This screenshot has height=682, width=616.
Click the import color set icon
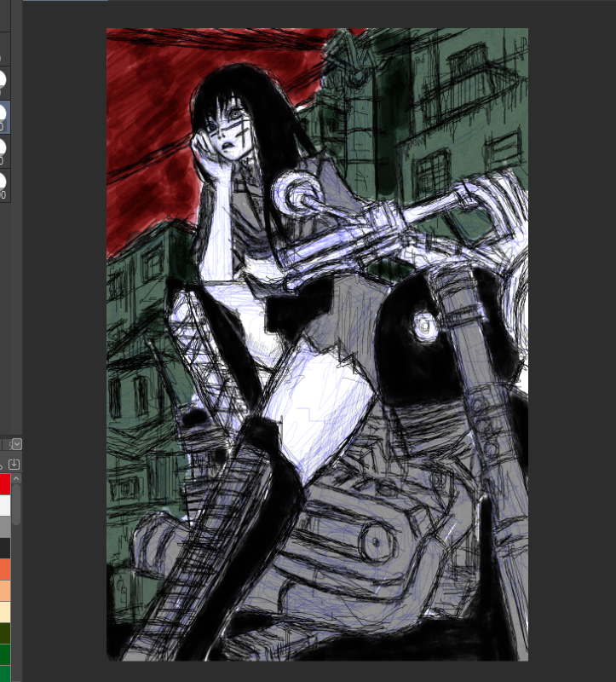(14, 464)
